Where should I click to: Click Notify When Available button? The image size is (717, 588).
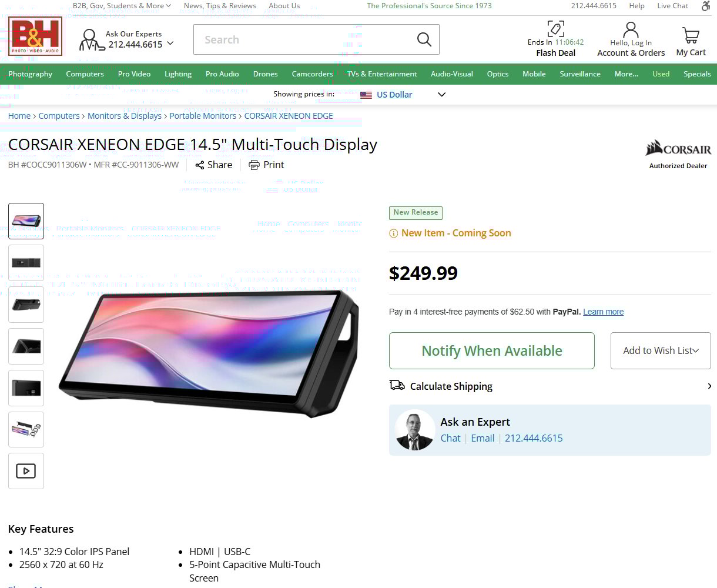point(492,351)
